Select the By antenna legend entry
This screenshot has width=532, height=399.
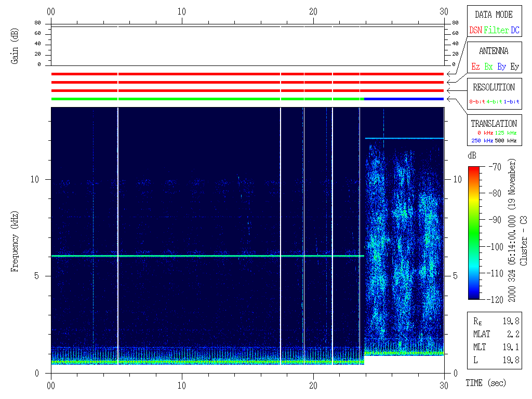click(x=501, y=67)
